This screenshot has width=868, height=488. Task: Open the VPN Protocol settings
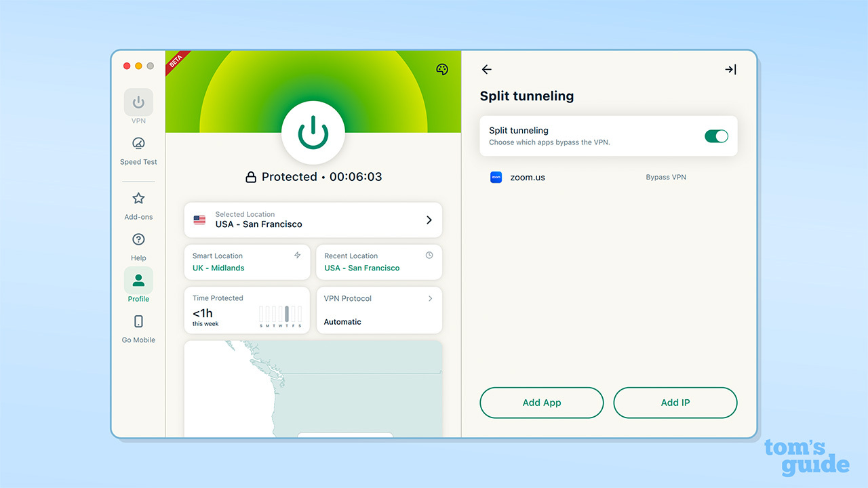coord(378,310)
